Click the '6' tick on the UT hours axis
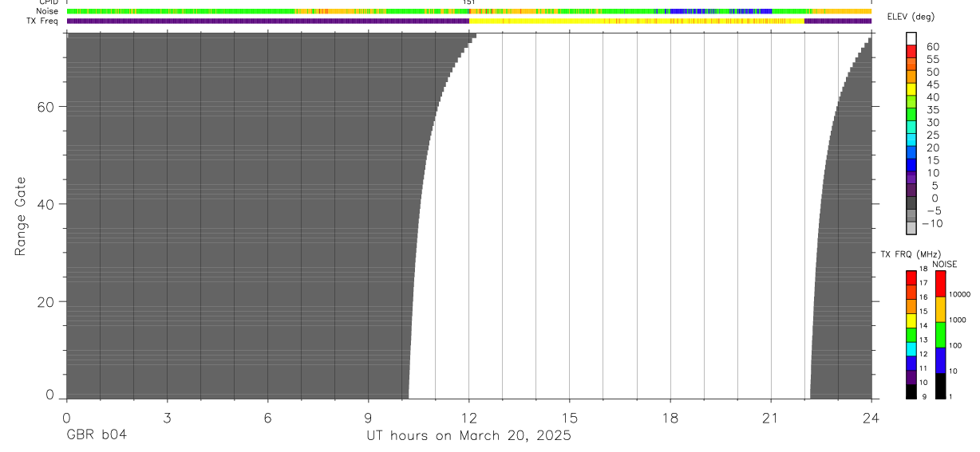The width and height of the screenshot is (980, 452). click(267, 418)
